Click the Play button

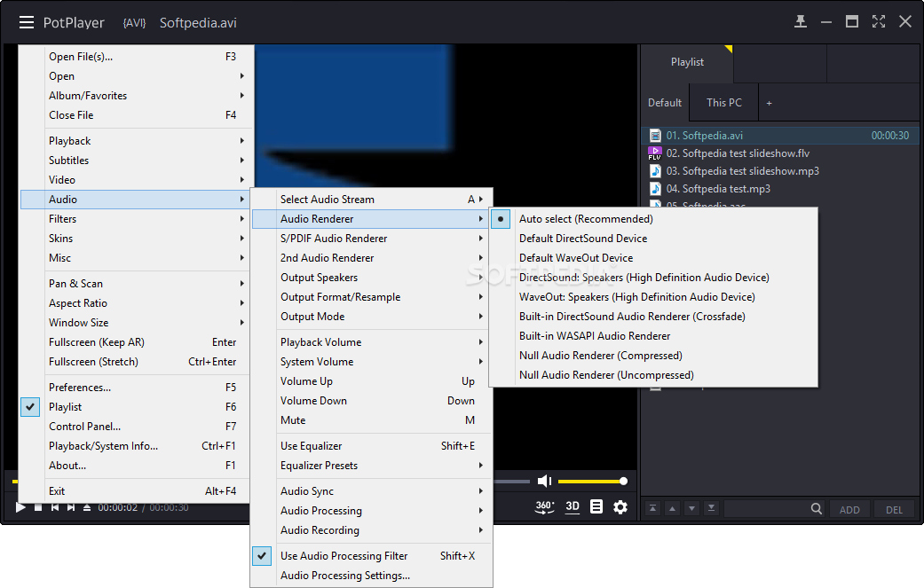tap(20, 507)
